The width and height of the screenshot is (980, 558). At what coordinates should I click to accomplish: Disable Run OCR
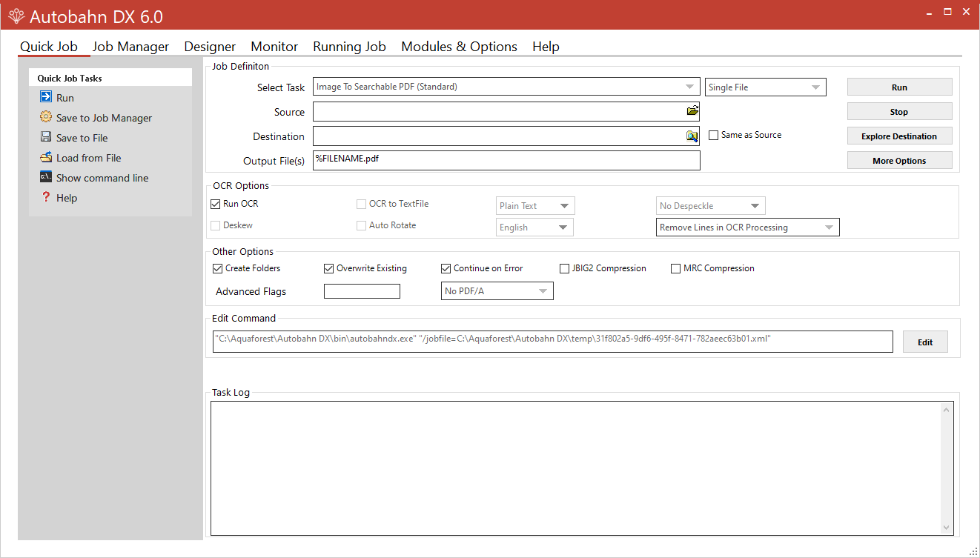[215, 203]
